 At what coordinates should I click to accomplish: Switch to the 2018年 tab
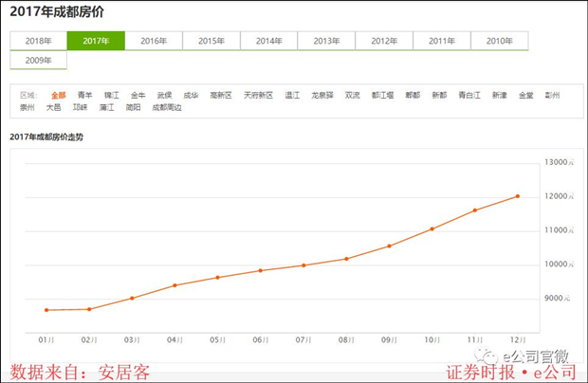click(38, 41)
